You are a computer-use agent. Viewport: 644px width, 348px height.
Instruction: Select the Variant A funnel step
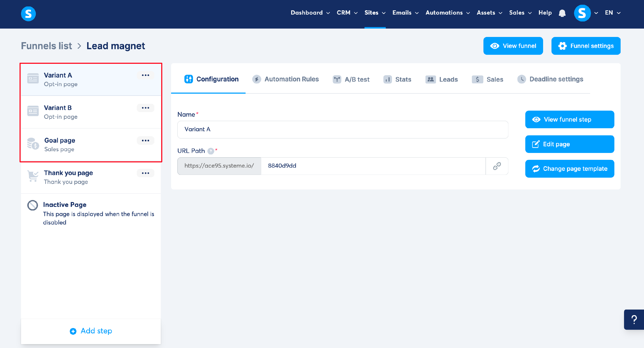point(91,79)
